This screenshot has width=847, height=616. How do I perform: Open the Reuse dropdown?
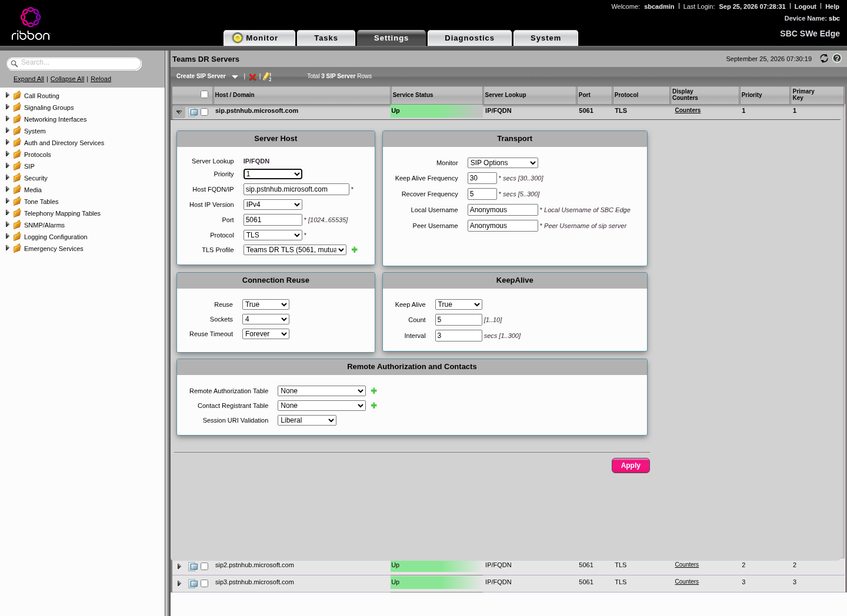pyautogui.click(x=266, y=304)
